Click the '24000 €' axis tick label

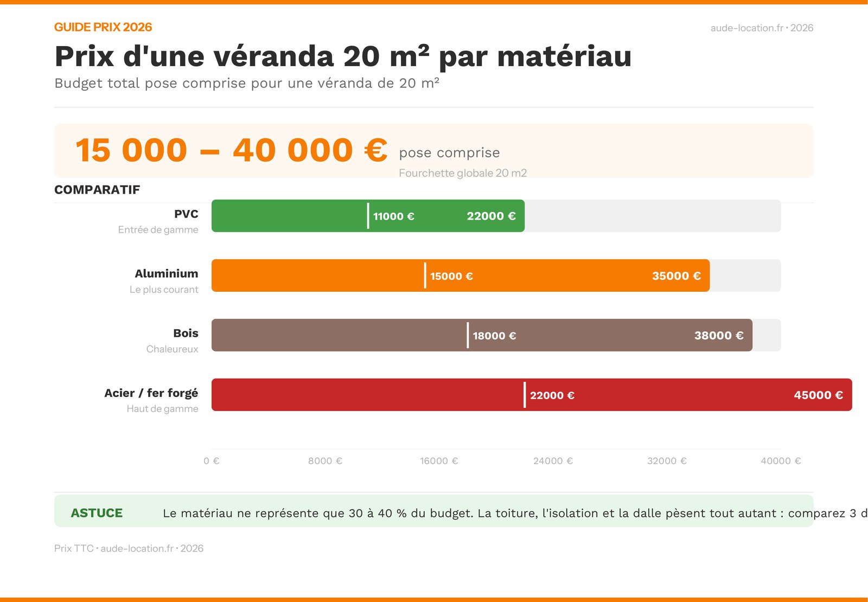coord(553,461)
